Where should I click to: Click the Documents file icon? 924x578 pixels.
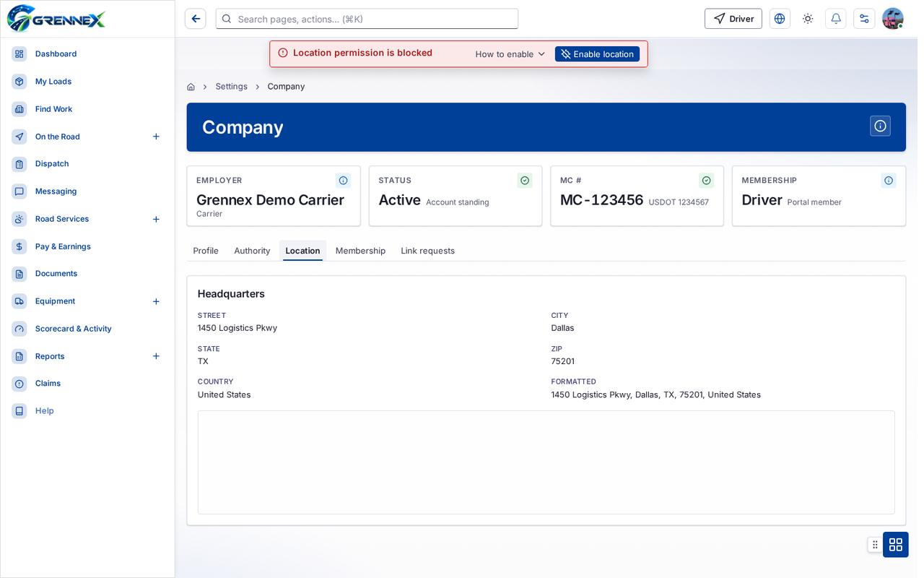coord(19,274)
